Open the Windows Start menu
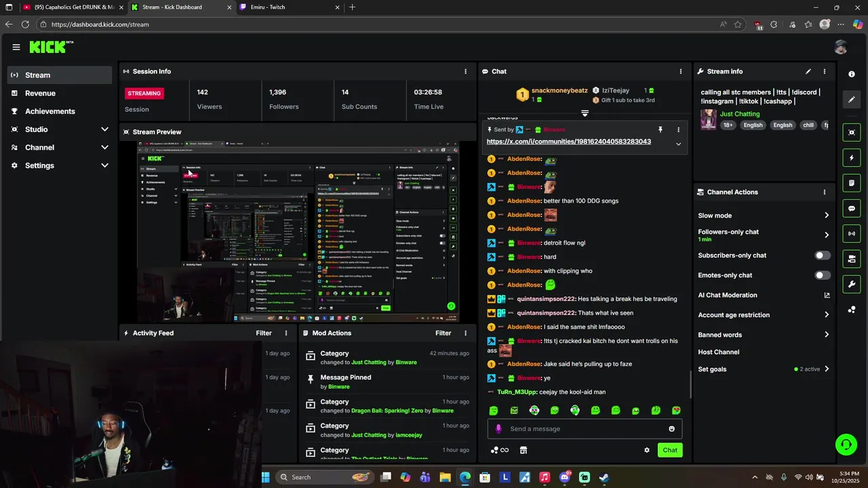This screenshot has width=868, height=488. 265,477
